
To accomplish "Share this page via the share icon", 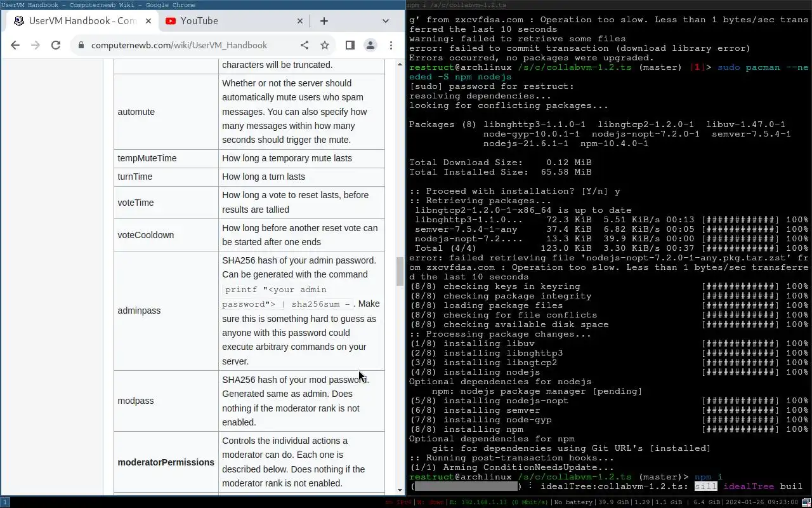I will 304,45.
